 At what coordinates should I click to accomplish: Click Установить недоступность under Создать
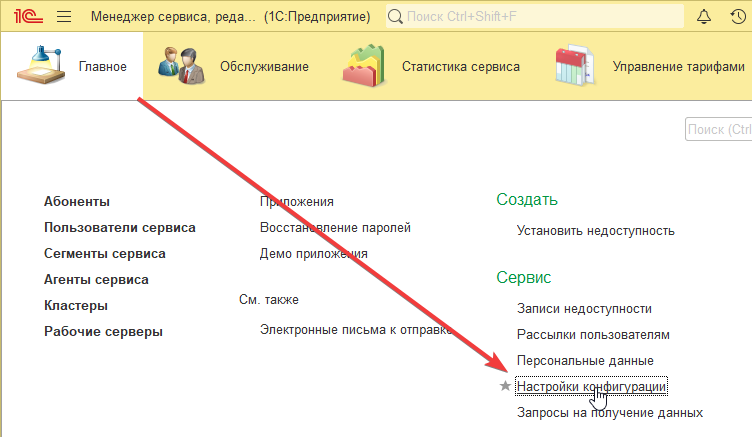(x=595, y=230)
